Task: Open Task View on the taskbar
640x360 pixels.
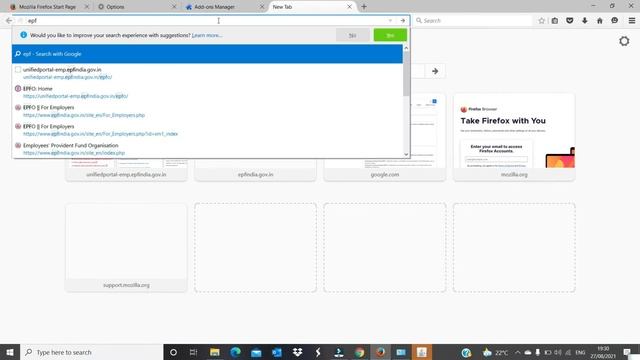Action: click(x=193, y=352)
